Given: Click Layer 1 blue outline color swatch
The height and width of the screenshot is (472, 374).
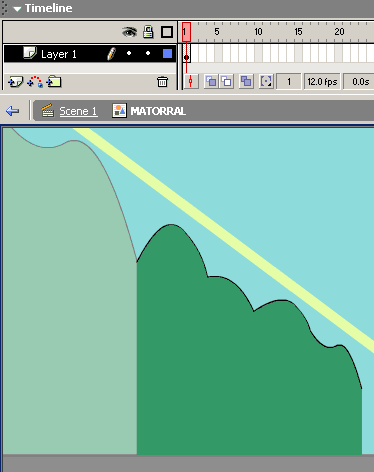Looking at the screenshot, I should [x=167, y=54].
